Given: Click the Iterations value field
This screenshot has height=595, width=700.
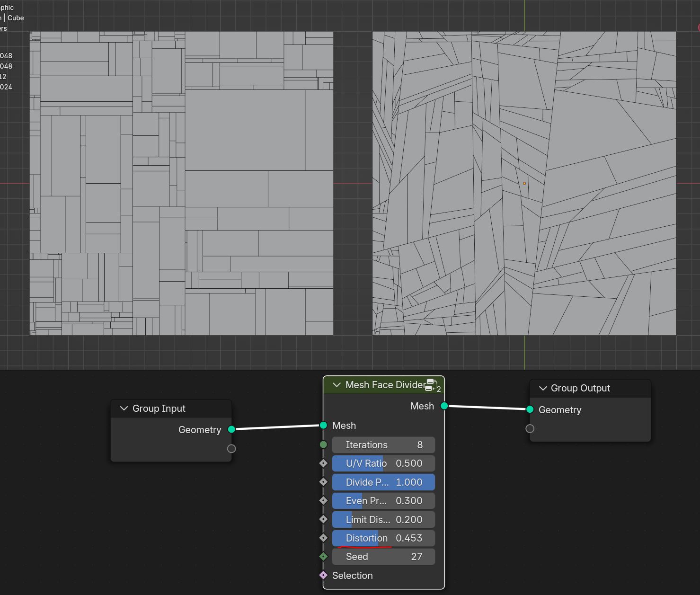Looking at the screenshot, I should coord(383,445).
